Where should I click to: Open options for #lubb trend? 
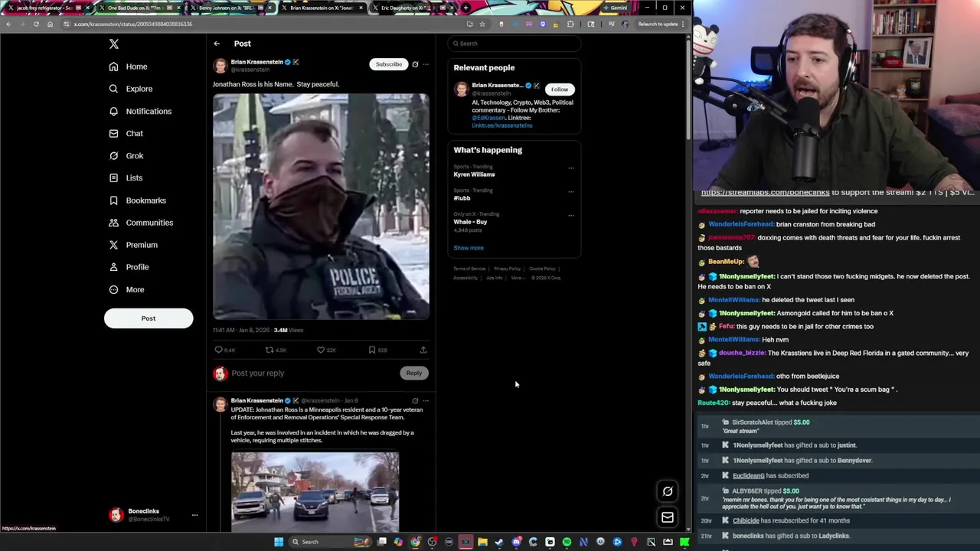click(x=571, y=191)
